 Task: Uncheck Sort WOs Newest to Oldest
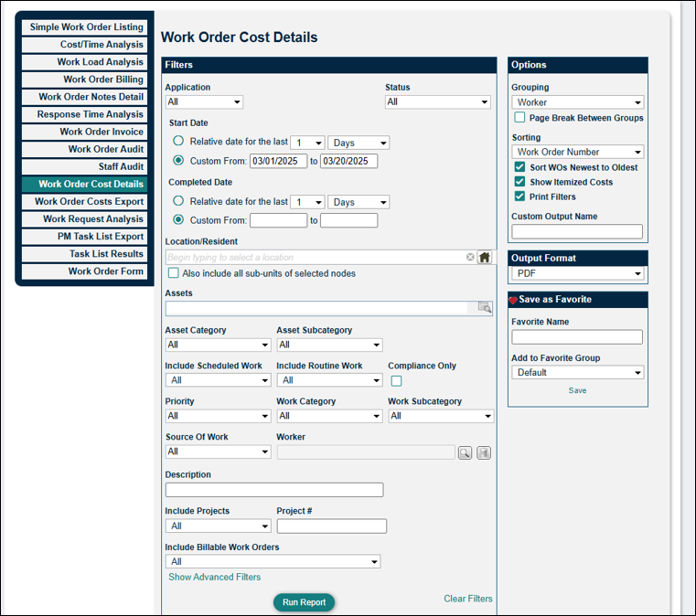(x=519, y=166)
